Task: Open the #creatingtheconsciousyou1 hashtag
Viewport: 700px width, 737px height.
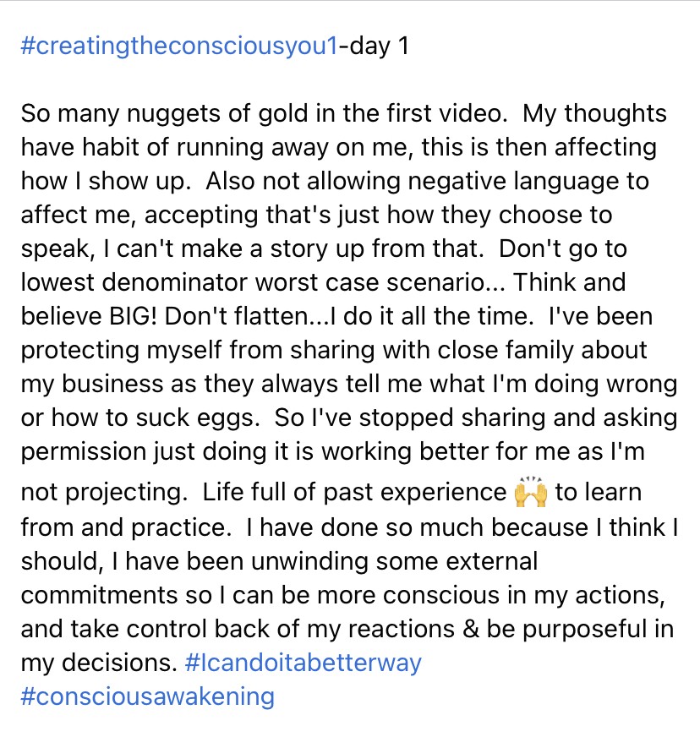Action: coord(179,46)
